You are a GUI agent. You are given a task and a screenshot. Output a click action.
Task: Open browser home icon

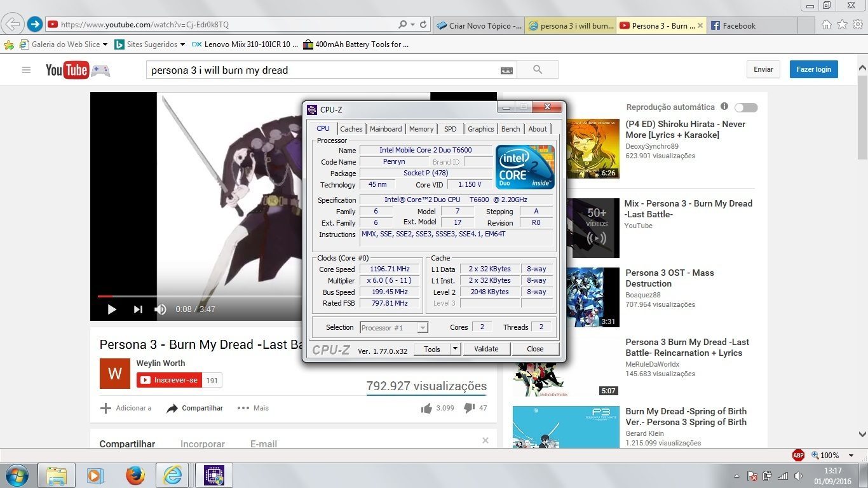tap(826, 25)
